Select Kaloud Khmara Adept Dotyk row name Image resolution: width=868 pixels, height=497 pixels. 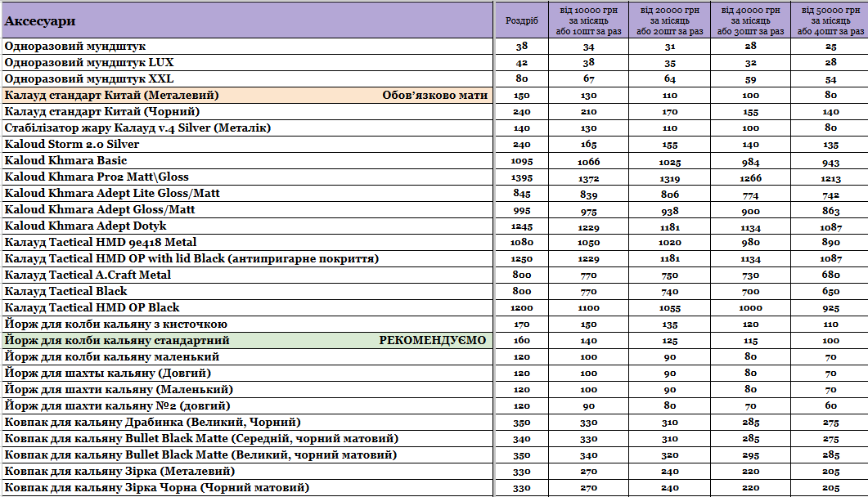coord(85,226)
